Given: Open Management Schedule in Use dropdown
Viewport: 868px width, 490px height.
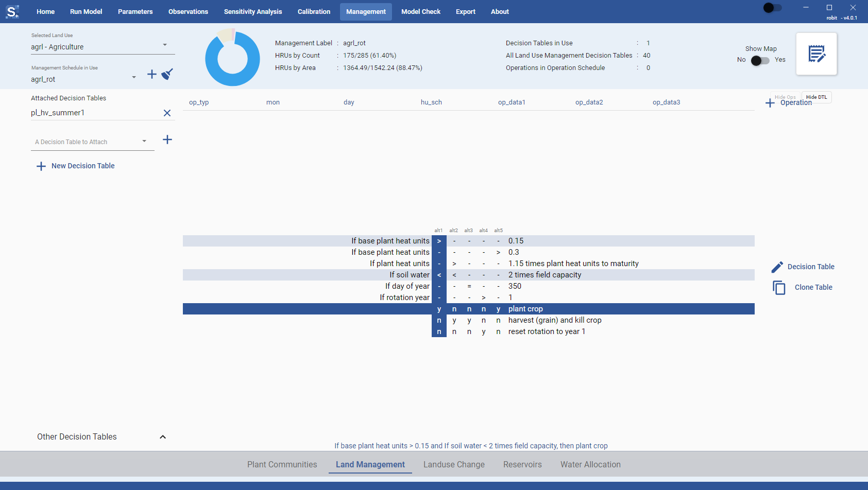Looking at the screenshot, I should point(85,79).
